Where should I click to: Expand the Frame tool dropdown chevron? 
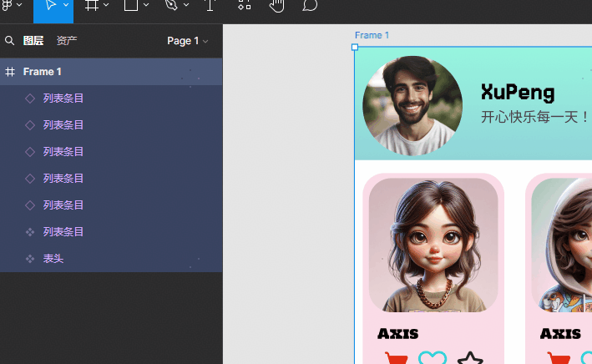[x=106, y=5]
